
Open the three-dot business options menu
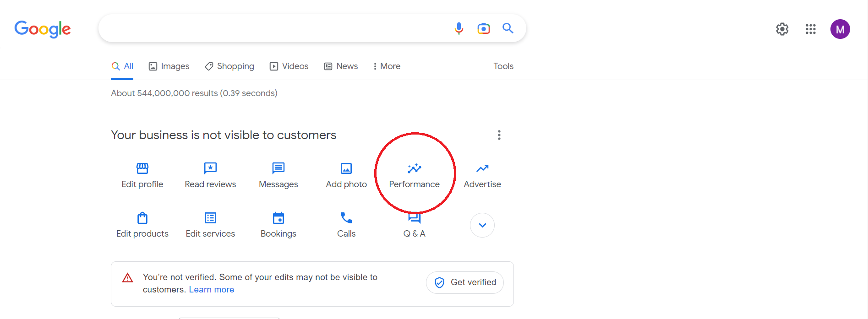(499, 135)
